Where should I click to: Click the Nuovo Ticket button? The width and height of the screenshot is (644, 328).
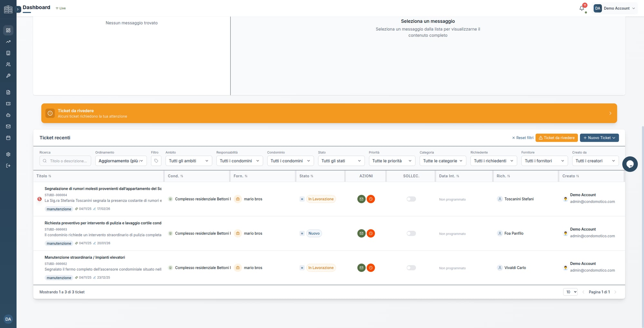[x=599, y=138]
